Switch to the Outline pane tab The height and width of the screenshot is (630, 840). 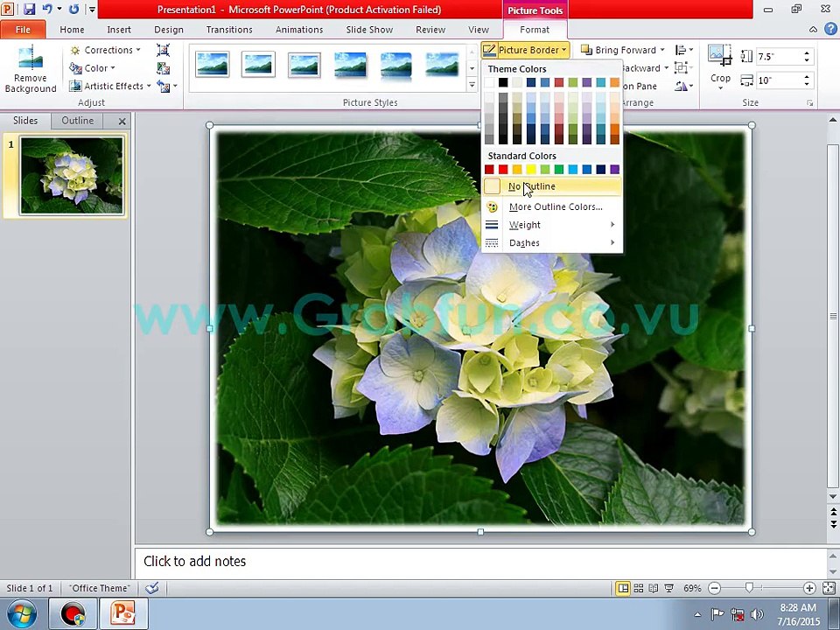click(77, 121)
